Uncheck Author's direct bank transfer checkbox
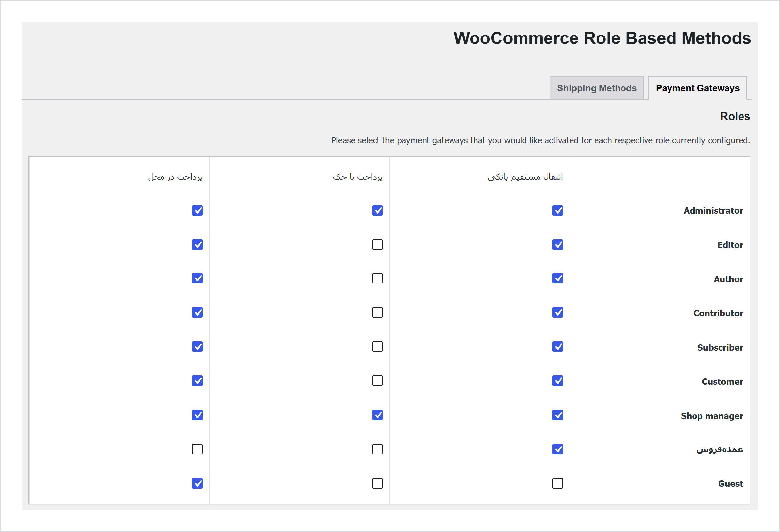Screen dimensions: 780x532 [x=557, y=278]
